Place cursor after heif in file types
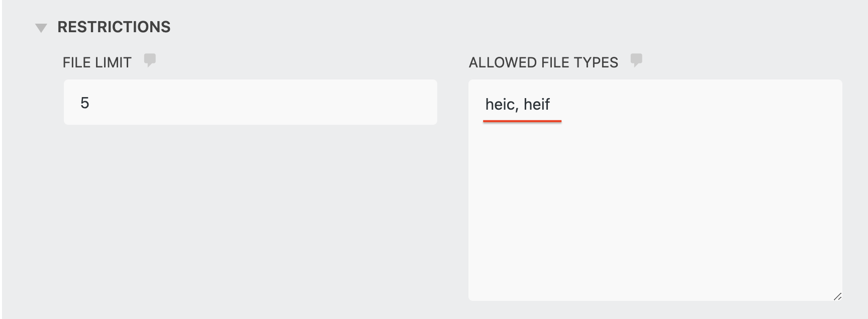The image size is (868, 319). (x=553, y=104)
